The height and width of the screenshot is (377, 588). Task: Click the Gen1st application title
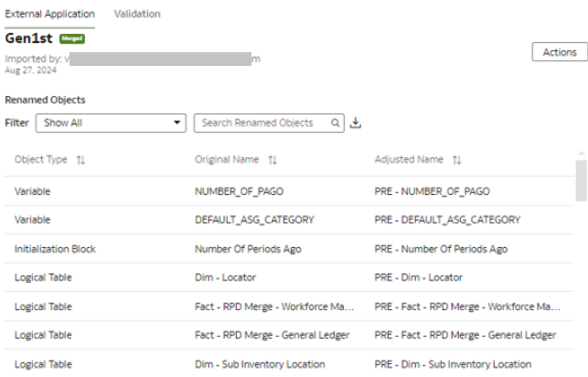coord(29,39)
